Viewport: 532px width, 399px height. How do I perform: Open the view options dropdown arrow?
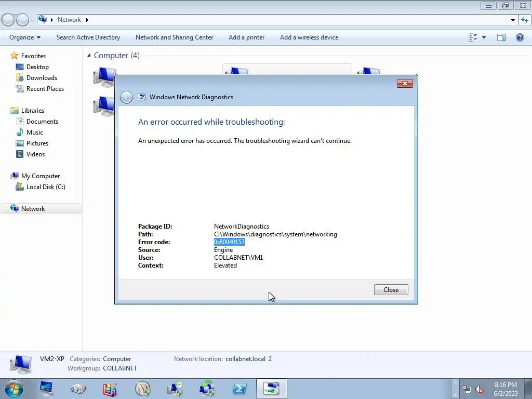484,37
